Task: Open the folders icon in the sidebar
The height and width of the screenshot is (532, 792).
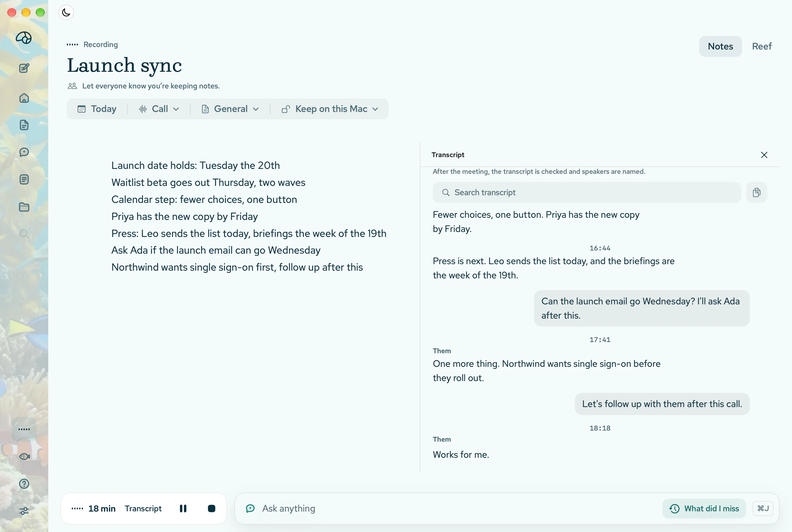Action: [x=24, y=207]
